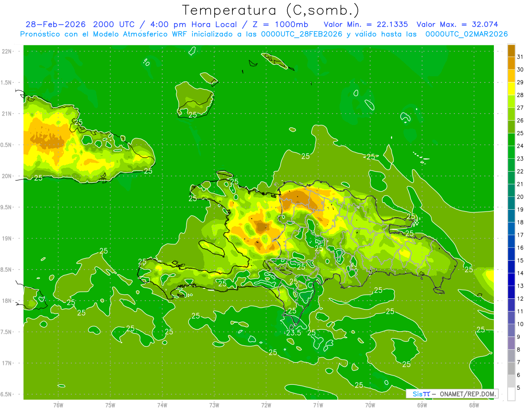Click the '75W' longitude axis label

[110, 405]
